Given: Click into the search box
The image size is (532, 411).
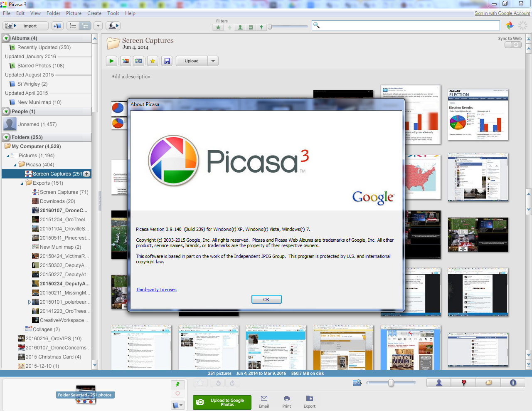Looking at the screenshot, I should pos(406,25).
